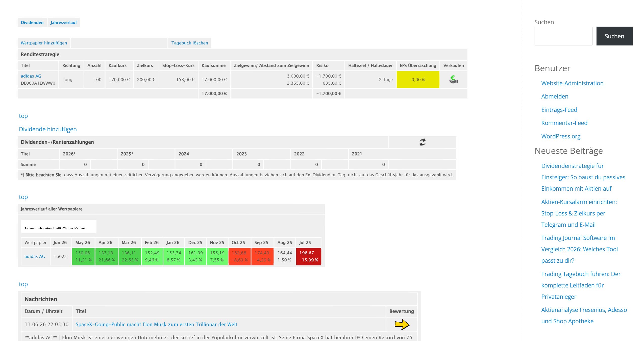
Task: Click the Stop-Loss-Kurs value 153,00 €
Action: [x=185, y=80]
